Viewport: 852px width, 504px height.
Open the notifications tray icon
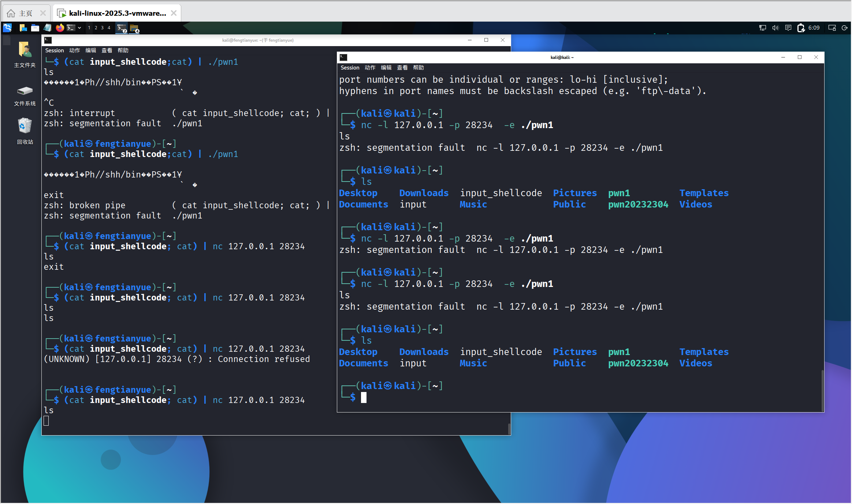pos(788,28)
